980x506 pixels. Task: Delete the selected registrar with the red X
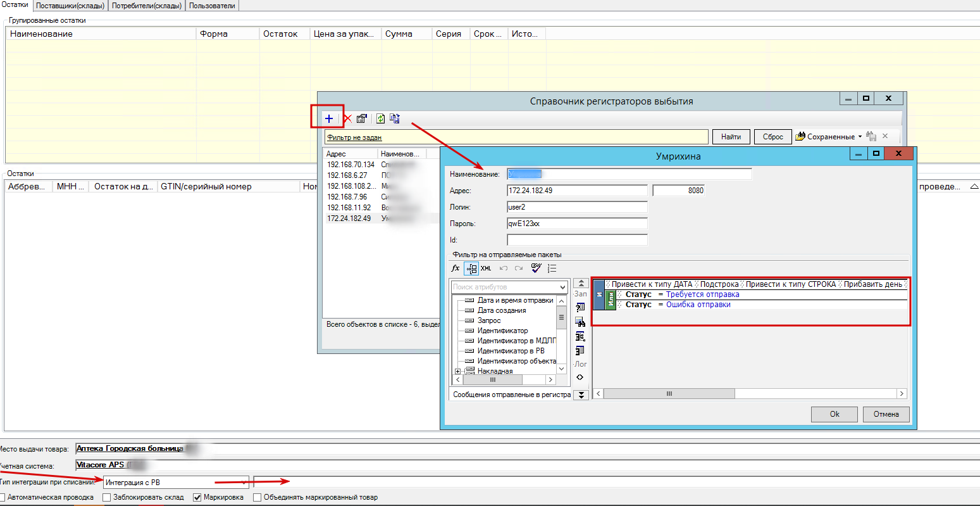(x=347, y=118)
